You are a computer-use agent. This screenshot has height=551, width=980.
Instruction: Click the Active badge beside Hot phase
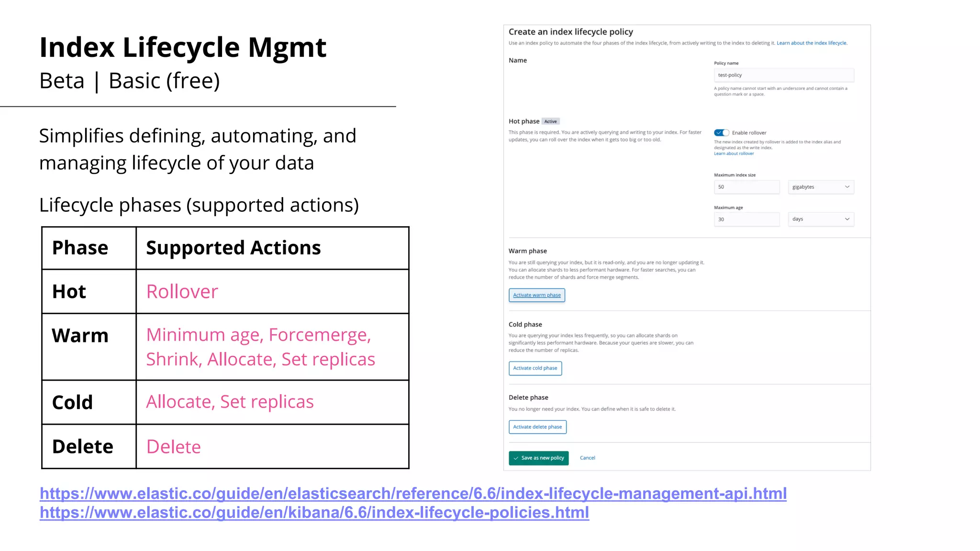coord(550,121)
